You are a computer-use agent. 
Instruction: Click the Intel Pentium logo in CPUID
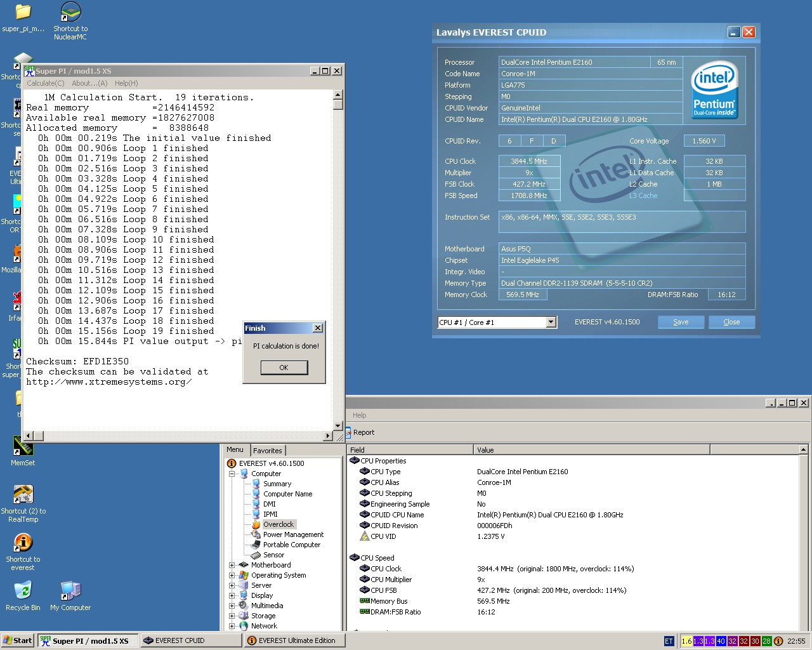[x=714, y=89]
